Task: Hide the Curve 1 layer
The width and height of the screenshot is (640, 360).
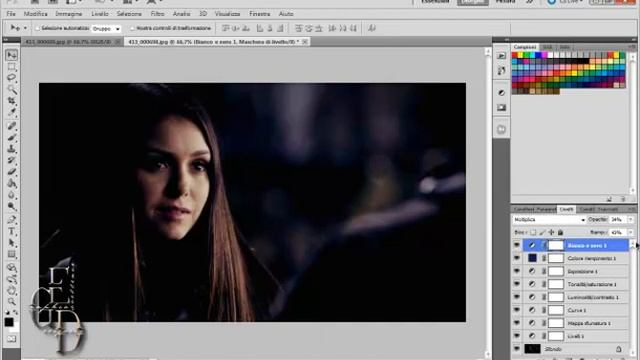Action: click(x=517, y=310)
